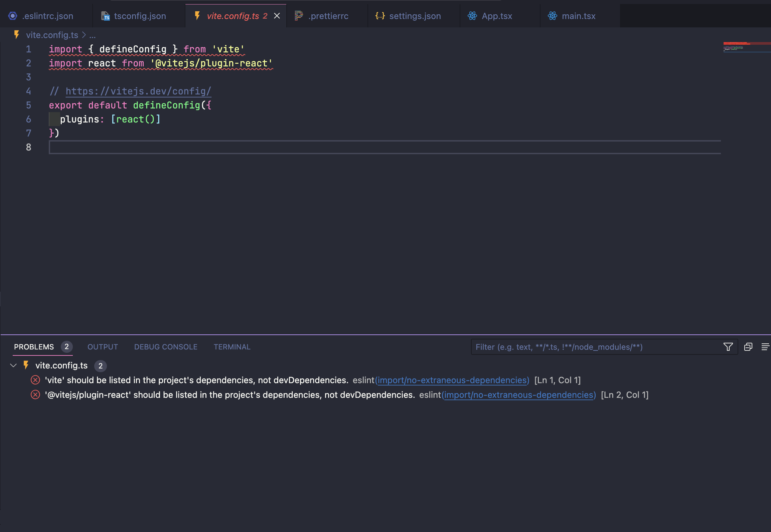Screen dimensions: 771x532
Task: Click the closing brace on line 7
Action: [51, 133]
